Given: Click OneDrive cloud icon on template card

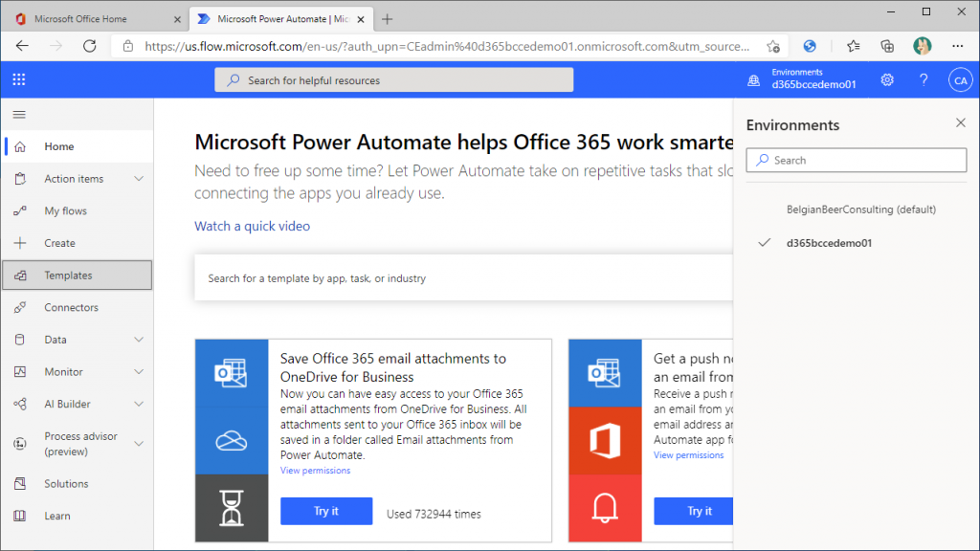Looking at the screenshot, I should click(232, 440).
